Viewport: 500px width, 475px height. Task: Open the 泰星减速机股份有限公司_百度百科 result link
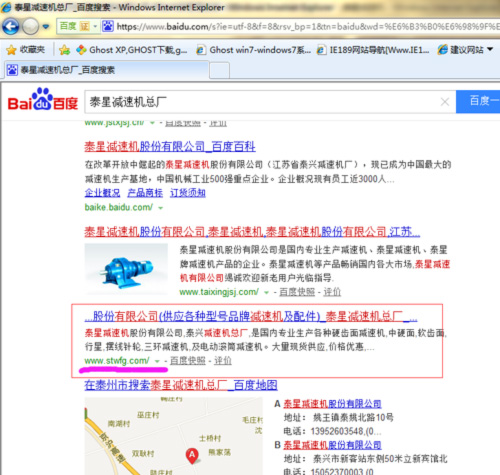(170, 147)
